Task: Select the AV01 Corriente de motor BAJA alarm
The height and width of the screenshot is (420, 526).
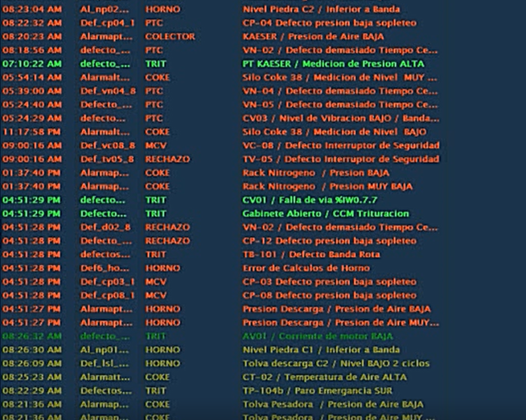Action: (317, 336)
